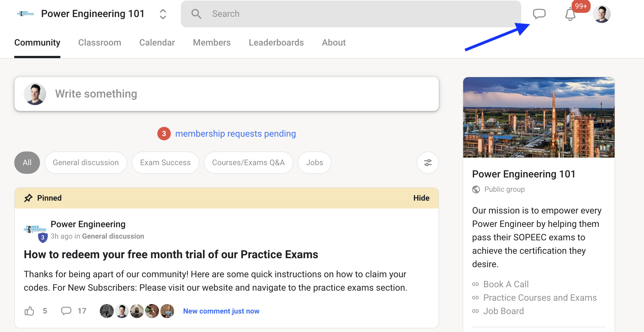Click the group cover photo
644x332 pixels.
click(539, 117)
